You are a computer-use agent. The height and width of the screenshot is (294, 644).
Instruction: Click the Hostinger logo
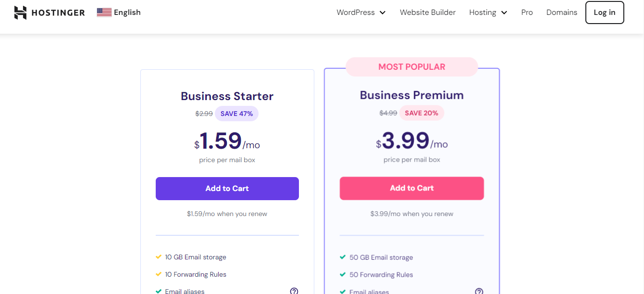[49, 12]
